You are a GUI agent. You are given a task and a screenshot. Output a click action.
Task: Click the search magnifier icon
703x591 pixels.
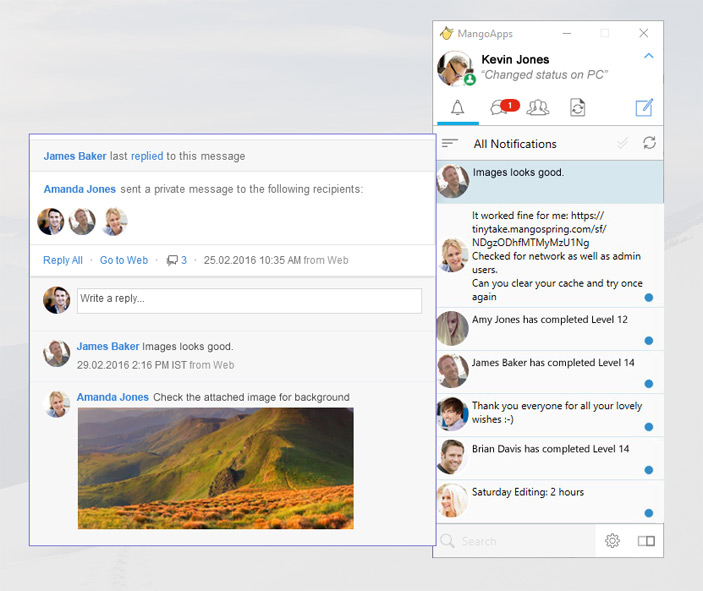coord(447,541)
